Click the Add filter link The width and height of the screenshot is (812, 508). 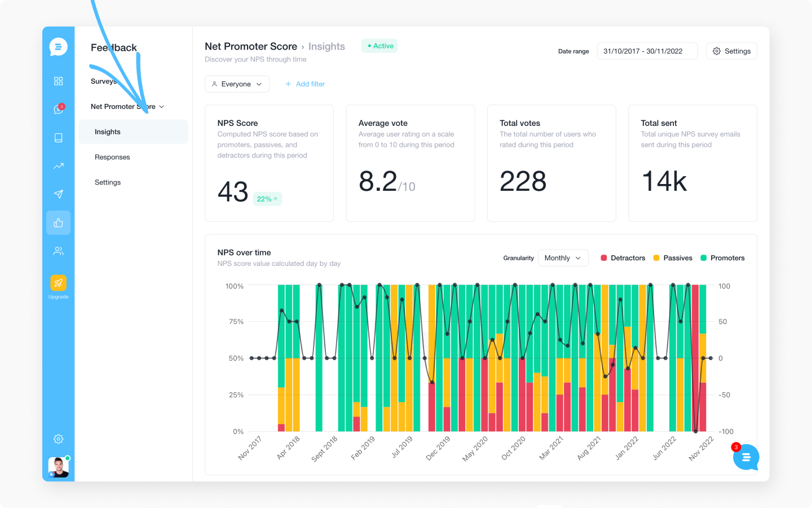pos(305,84)
